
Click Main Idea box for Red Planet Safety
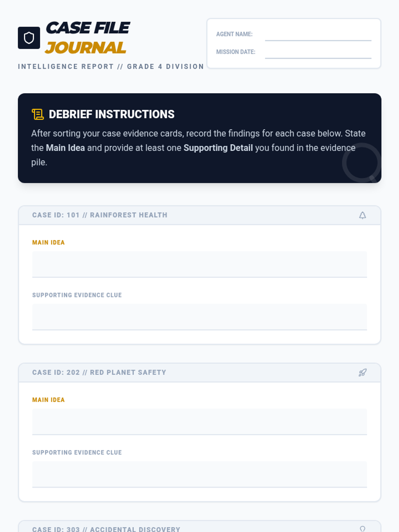pos(199,422)
